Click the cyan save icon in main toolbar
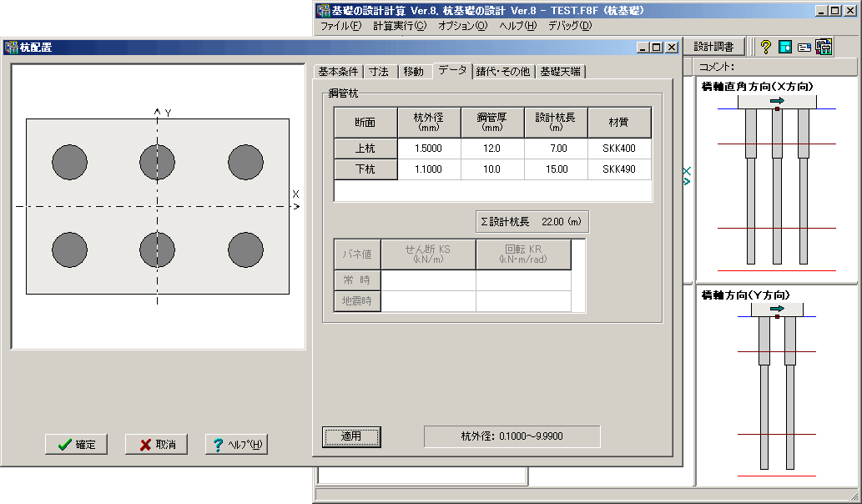The width and height of the screenshot is (862, 504). pos(785,48)
